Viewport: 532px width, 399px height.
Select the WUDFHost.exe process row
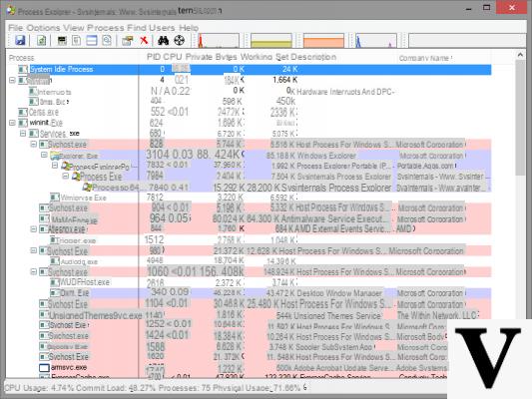tap(270, 282)
